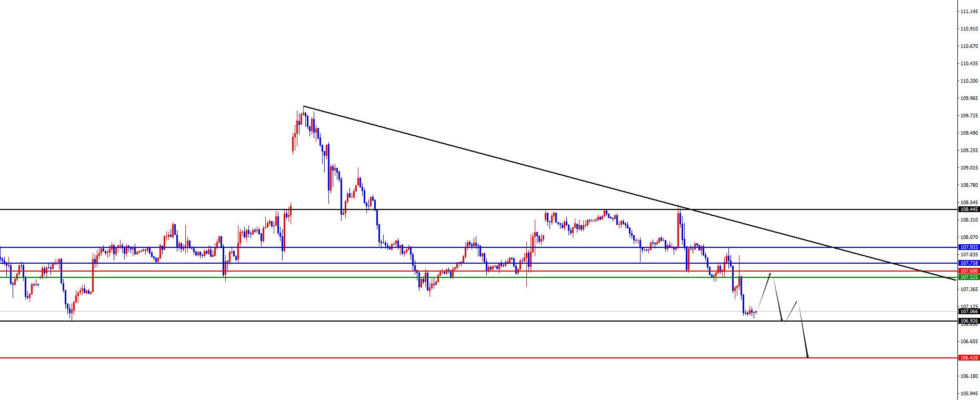The height and width of the screenshot is (400, 980).
Task: Click the peak candle where trendline begins
Action: coord(304,111)
